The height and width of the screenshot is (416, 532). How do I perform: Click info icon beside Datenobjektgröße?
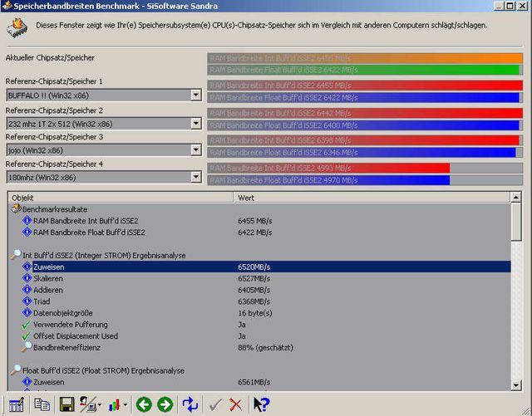click(27, 312)
